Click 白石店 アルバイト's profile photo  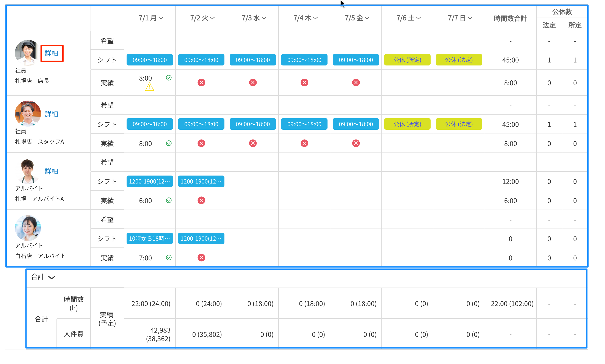[x=28, y=228]
